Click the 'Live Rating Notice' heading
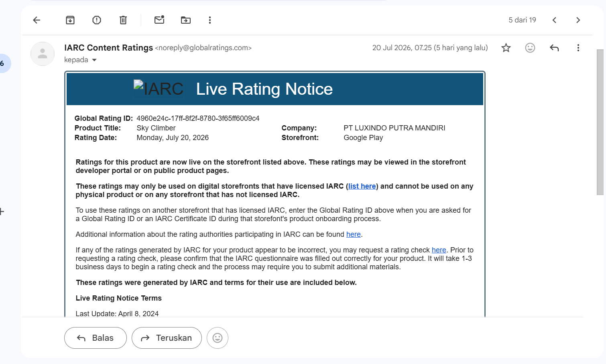Viewport: 606px width, 364px height. (x=264, y=89)
